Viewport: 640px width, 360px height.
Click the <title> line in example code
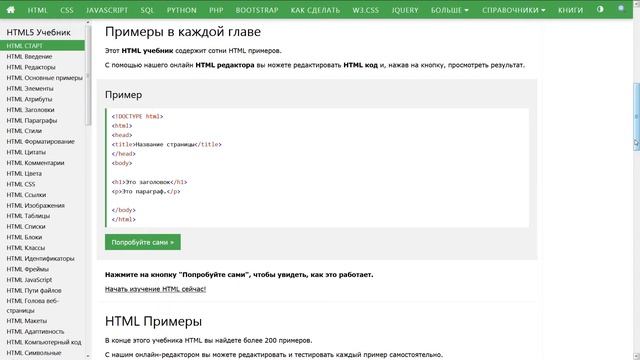(167, 144)
